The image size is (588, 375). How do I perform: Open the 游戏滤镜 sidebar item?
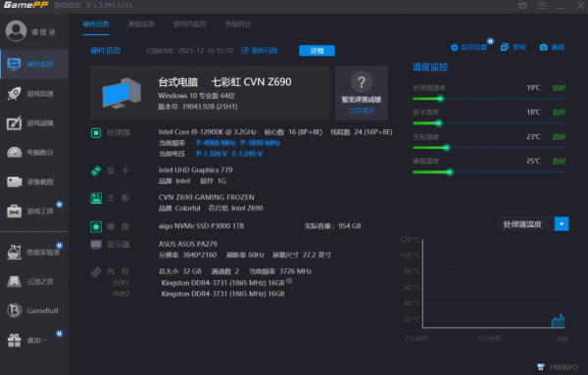(x=34, y=122)
